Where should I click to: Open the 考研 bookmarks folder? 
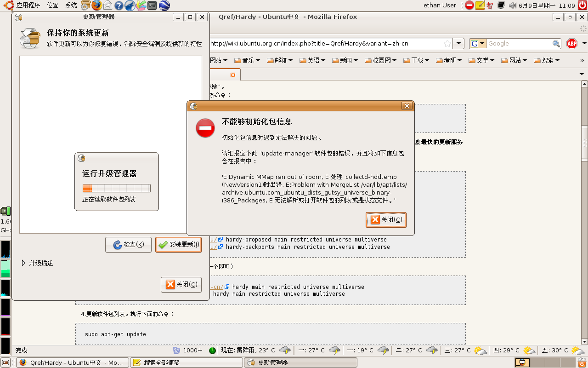click(x=449, y=60)
